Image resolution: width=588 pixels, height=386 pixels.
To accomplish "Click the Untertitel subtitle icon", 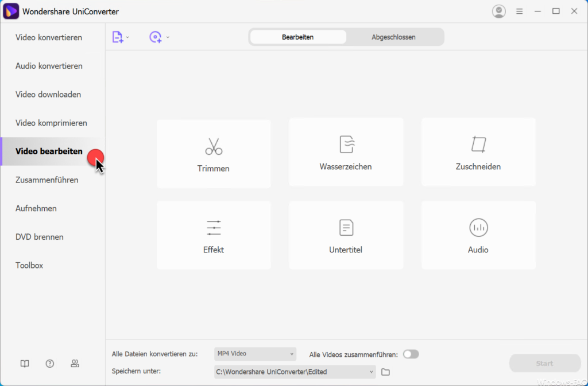I will coord(346,228).
